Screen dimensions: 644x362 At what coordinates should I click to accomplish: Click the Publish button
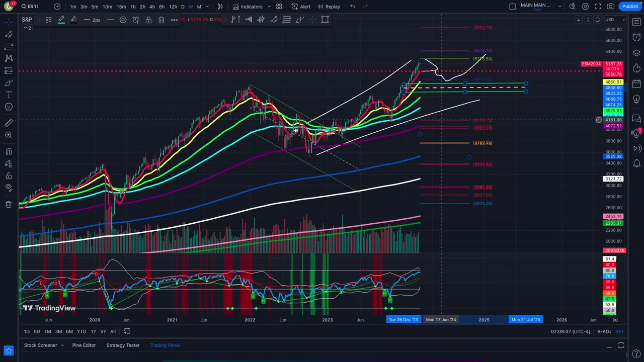click(630, 7)
